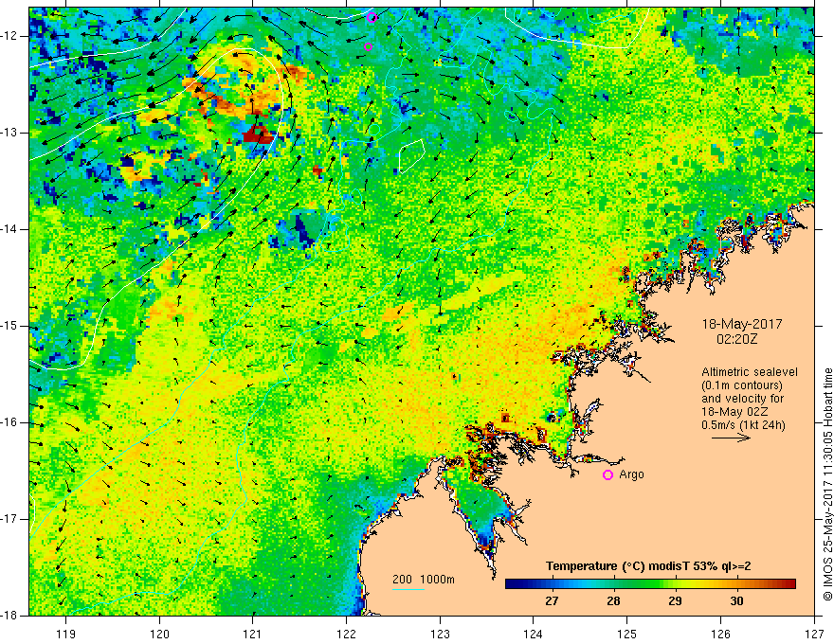Screen dimensions: 834x644
Task: Click the "Temperature (°C) modisT 53% ql>=2" title
Action: pos(648,566)
